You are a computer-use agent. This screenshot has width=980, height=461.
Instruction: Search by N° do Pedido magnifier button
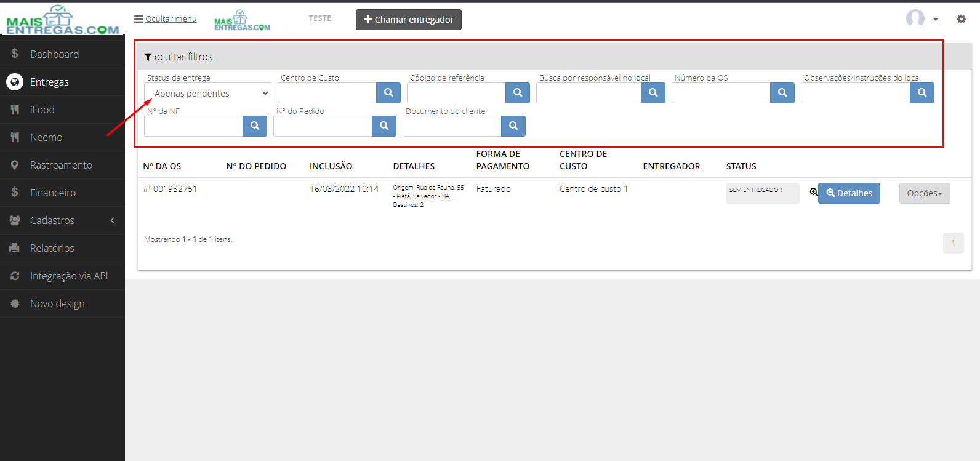(384, 126)
